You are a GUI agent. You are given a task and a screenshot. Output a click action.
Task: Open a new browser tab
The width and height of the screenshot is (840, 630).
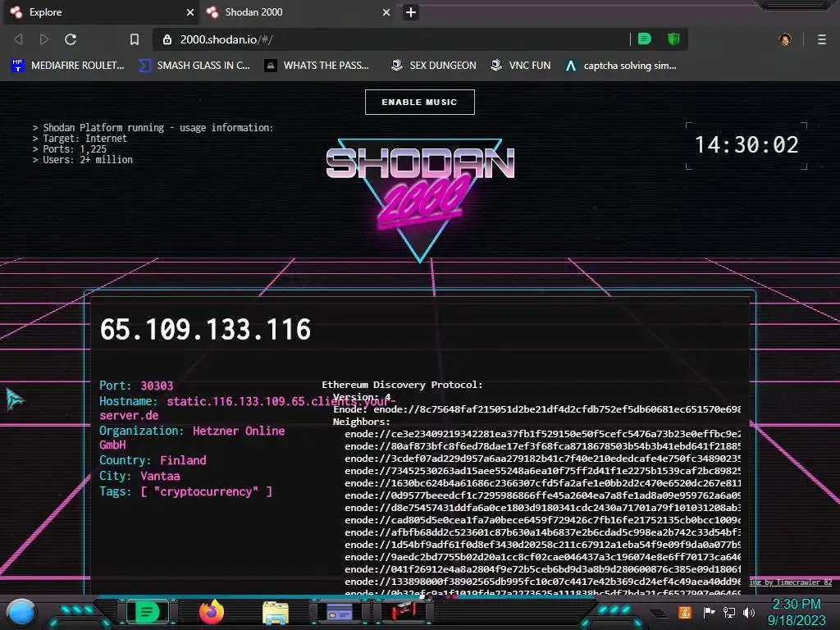pos(411,12)
